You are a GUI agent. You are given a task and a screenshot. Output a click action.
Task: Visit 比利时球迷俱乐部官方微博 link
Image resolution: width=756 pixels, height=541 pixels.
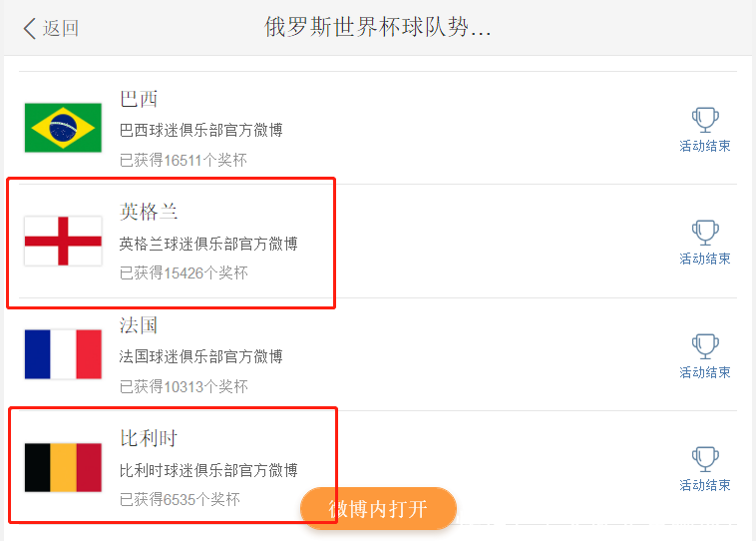tap(208, 470)
